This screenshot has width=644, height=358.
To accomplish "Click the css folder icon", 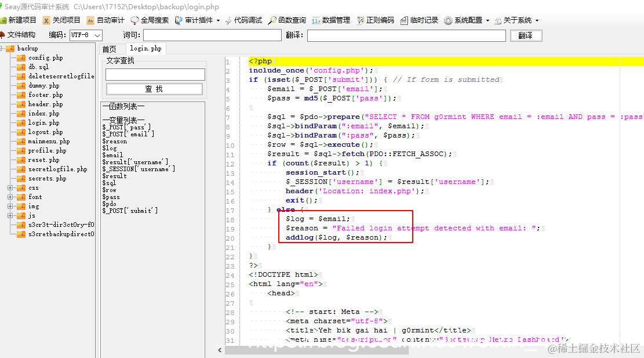I will click(x=21, y=188).
